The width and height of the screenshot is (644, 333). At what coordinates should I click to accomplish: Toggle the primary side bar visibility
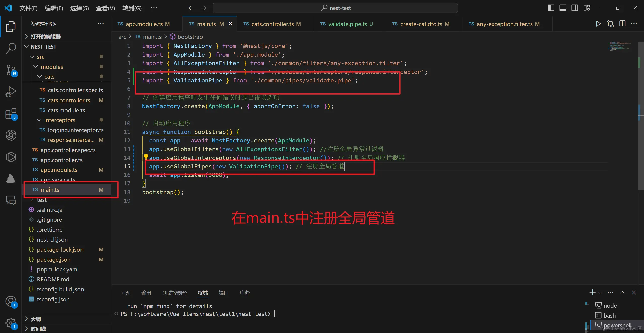tap(551, 8)
